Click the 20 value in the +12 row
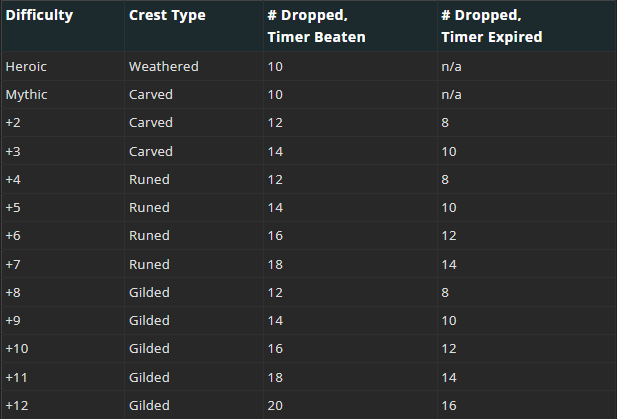617x419 pixels. click(x=275, y=406)
